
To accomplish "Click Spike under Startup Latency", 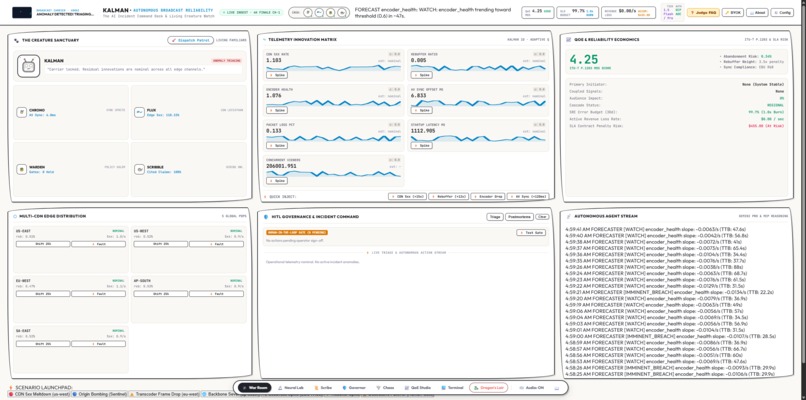I will (422, 146).
